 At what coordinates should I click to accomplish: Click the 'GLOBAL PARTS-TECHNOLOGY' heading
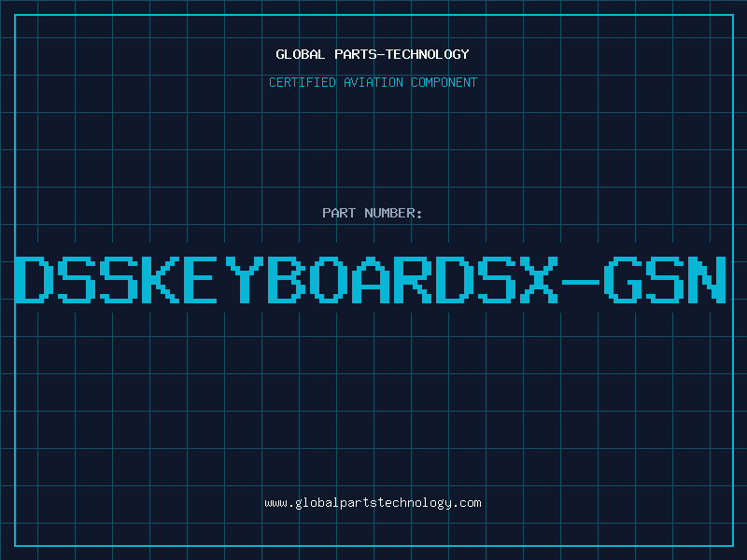click(x=373, y=54)
